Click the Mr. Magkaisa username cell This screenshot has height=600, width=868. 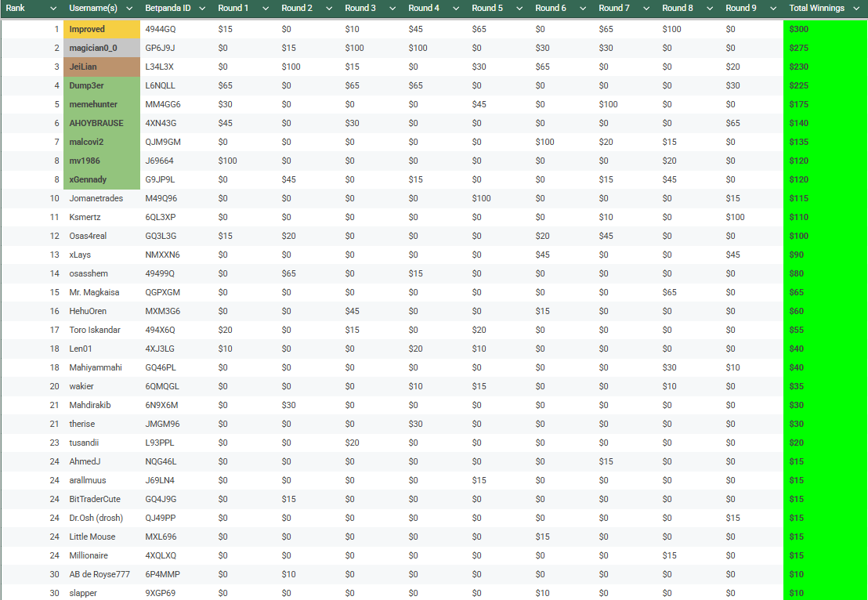pyautogui.click(x=102, y=292)
